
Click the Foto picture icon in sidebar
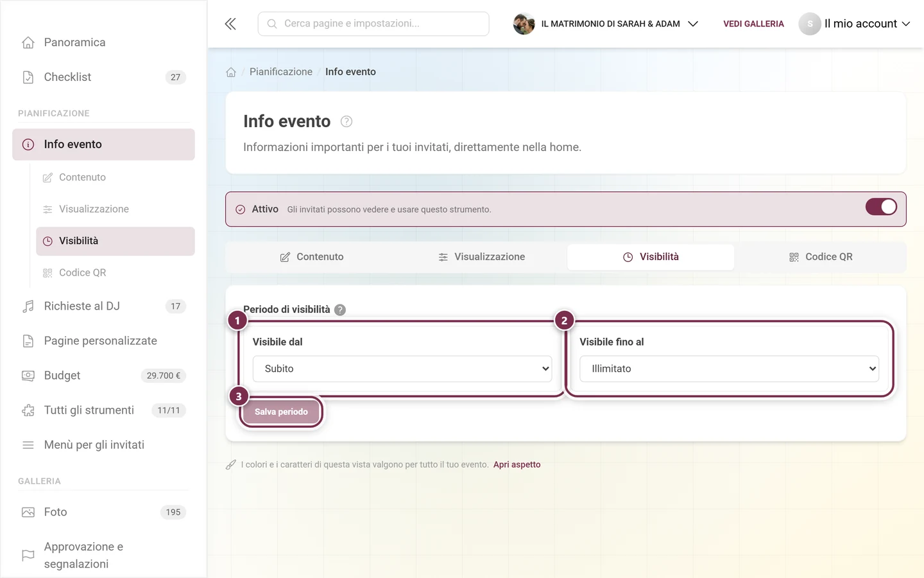point(28,512)
